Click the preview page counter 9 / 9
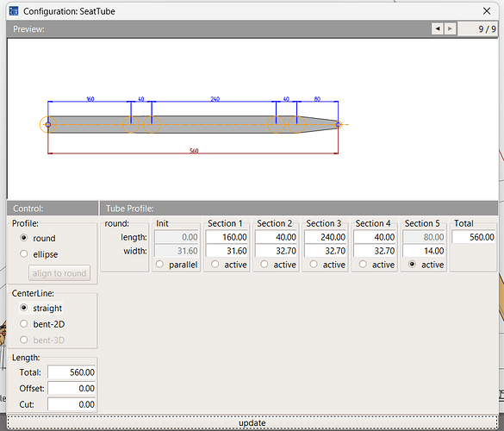This screenshot has height=431, width=504. 477,29
